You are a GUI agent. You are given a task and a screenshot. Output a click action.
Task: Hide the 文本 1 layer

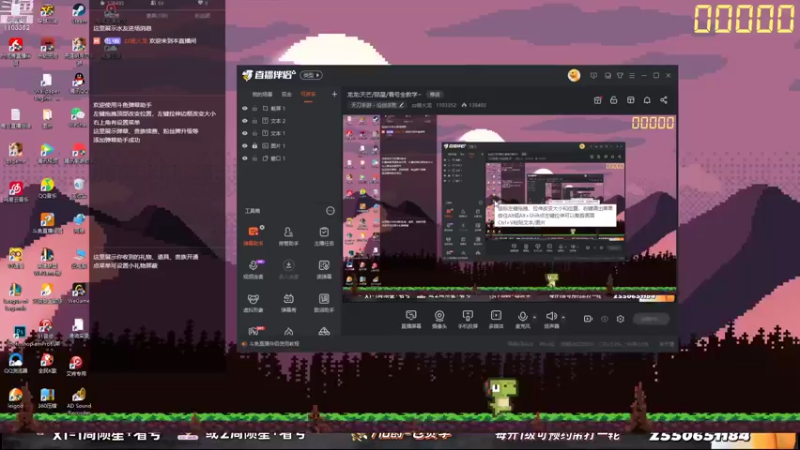pyautogui.click(x=245, y=133)
